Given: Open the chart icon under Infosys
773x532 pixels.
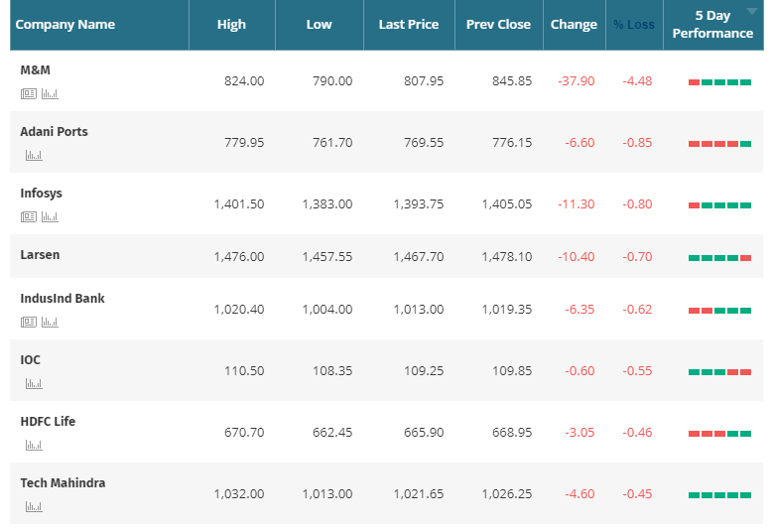Looking at the screenshot, I should 50,217.
